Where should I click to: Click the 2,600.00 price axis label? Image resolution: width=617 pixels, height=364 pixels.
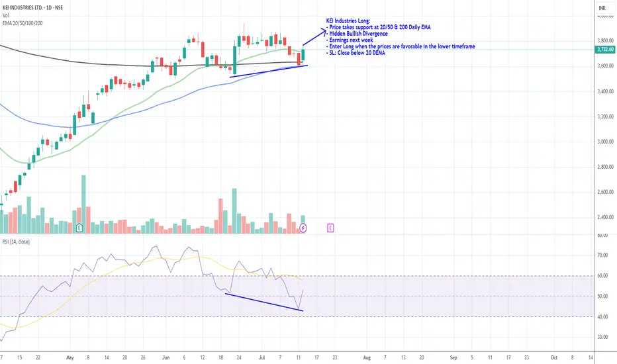click(606, 192)
